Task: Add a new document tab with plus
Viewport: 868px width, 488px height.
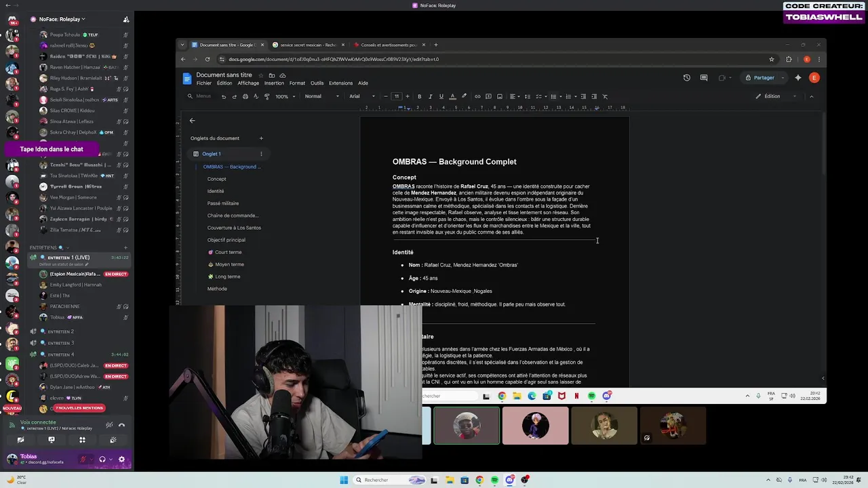Action: click(261, 138)
